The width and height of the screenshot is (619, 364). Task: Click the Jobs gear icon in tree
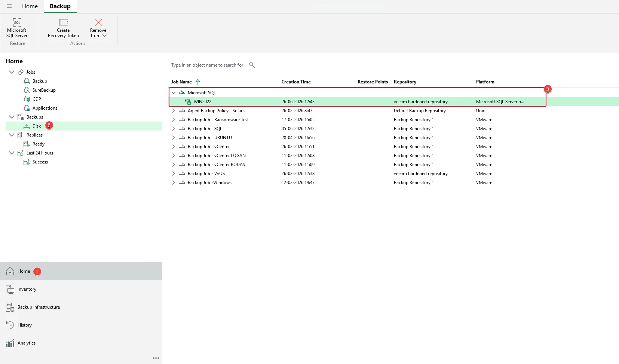coord(21,72)
